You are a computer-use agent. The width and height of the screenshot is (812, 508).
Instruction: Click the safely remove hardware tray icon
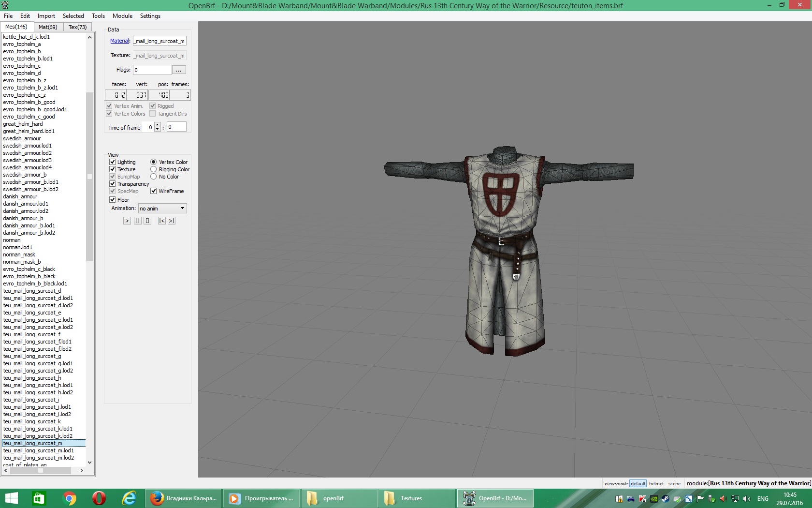point(711,499)
